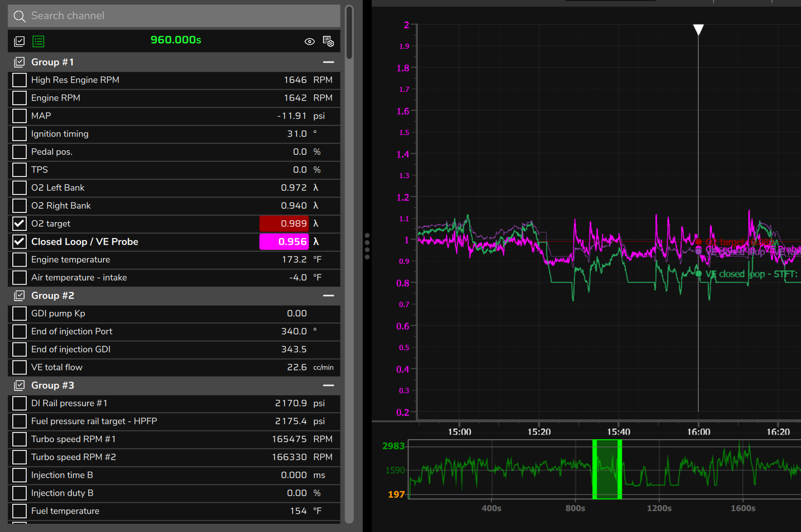Click the magenta Closed Loop color swatch
Screen dimensions: 801x532
tap(284, 242)
